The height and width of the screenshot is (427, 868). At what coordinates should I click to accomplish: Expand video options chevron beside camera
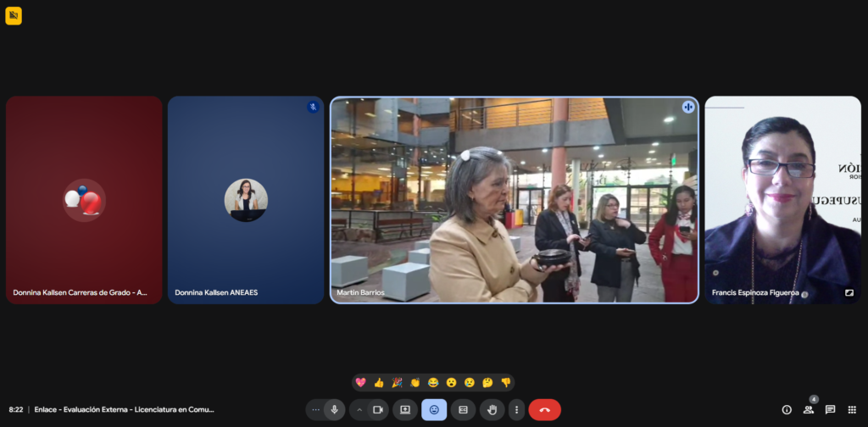pos(359,410)
